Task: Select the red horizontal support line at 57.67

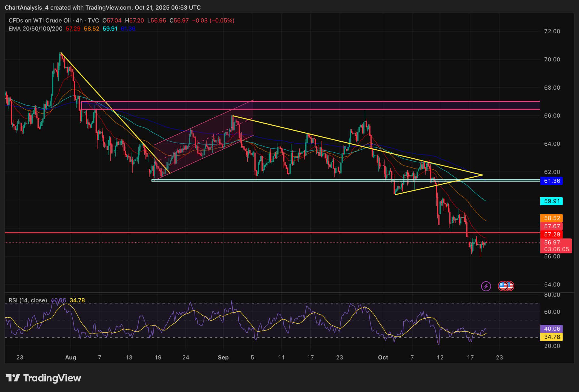Action: 272,233
